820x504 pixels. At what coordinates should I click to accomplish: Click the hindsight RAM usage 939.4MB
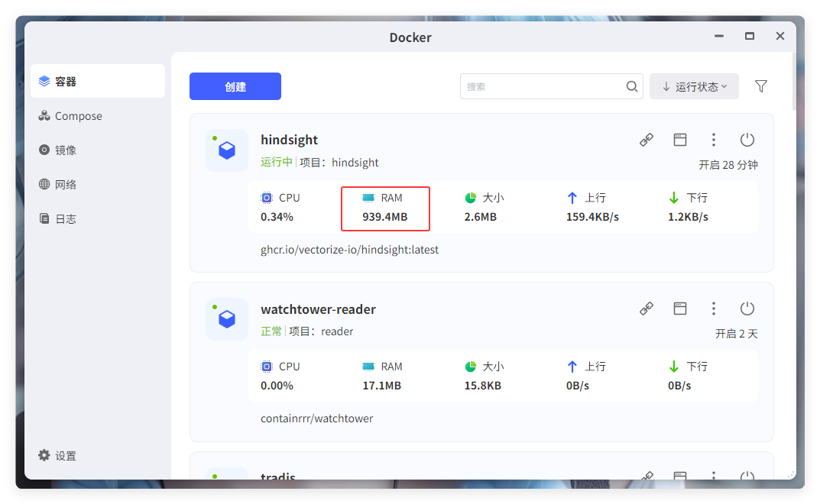click(x=385, y=216)
